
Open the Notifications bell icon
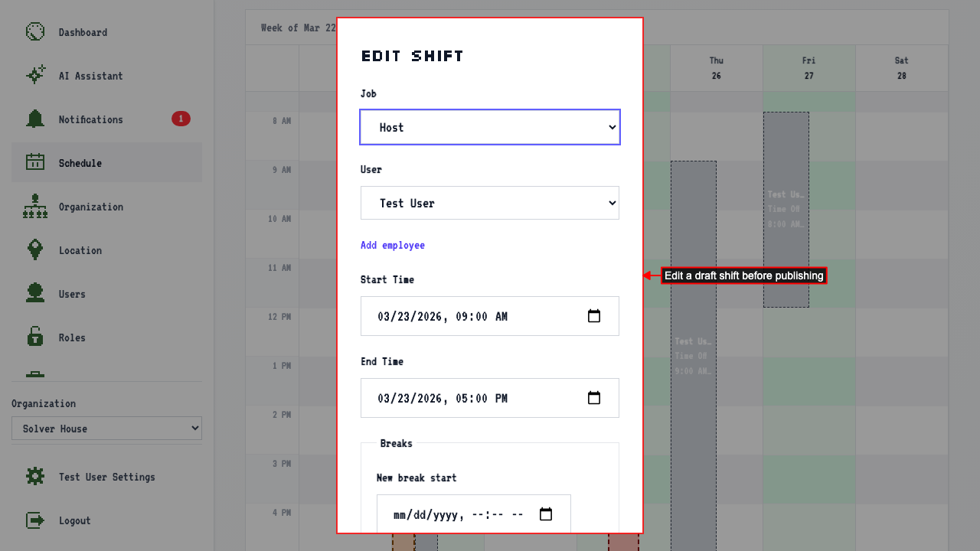point(35,119)
